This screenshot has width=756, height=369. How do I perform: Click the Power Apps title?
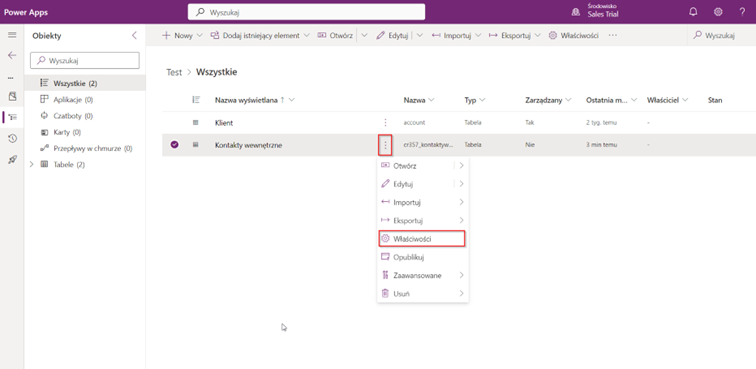pos(26,12)
